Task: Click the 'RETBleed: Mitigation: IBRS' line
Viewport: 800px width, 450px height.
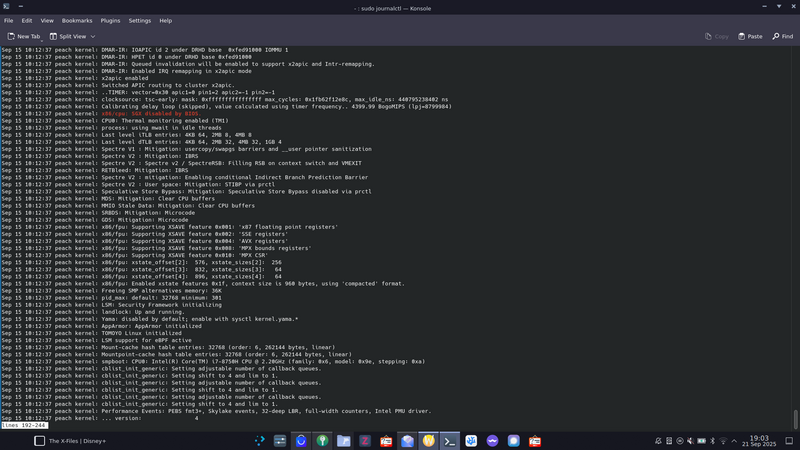Action: pyautogui.click(x=144, y=170)
